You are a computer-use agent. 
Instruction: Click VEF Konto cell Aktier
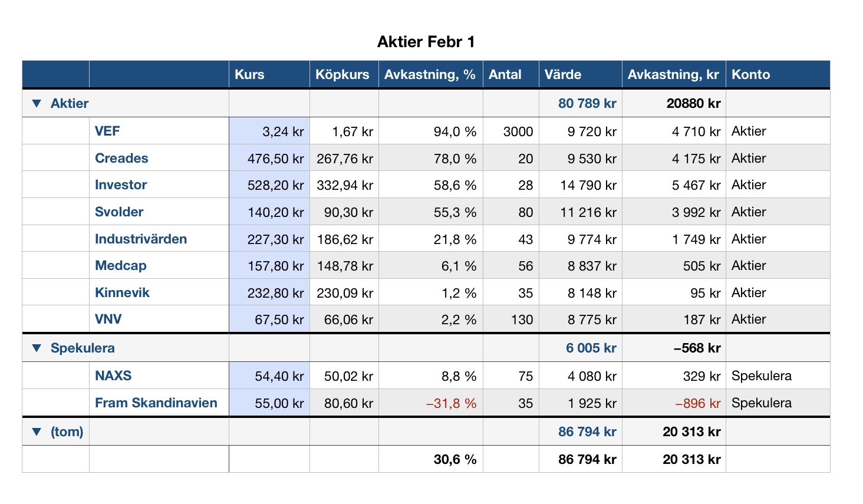(x=778, y=131)
